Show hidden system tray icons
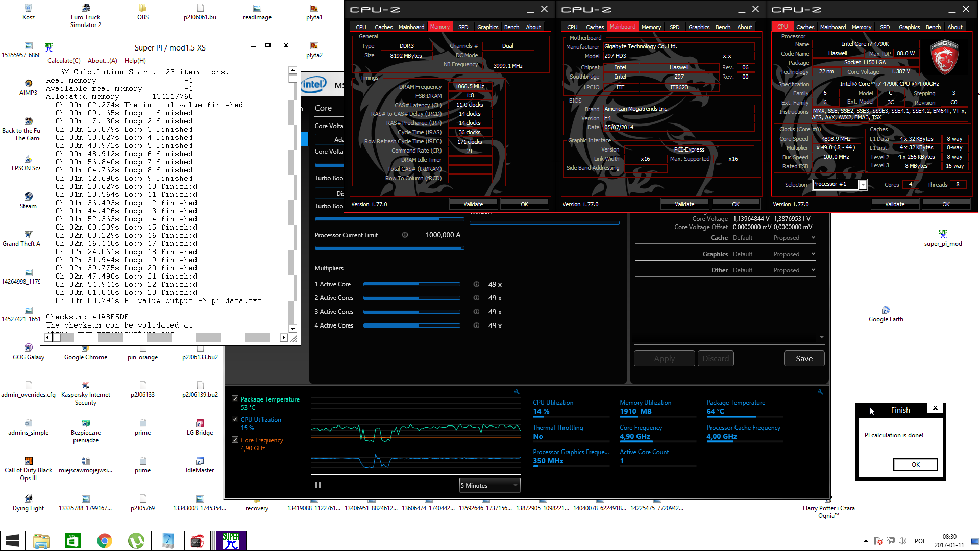The height and width of the screenshot is (551, 980). coord(866,541)
